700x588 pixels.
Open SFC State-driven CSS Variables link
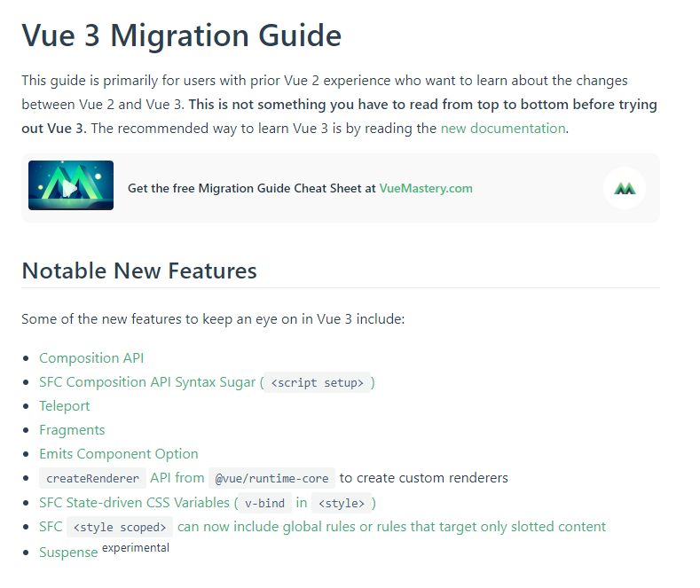point(208,503)
